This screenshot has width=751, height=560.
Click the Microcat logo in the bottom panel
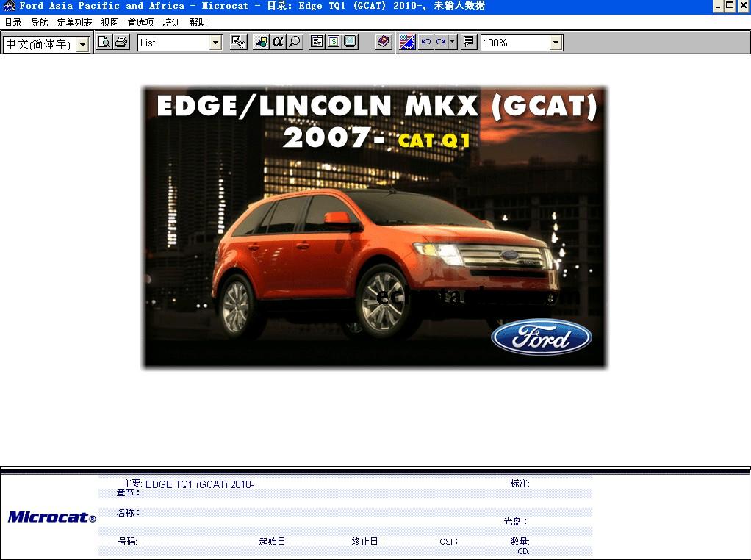pyautogui.click(x=51, y=517)
